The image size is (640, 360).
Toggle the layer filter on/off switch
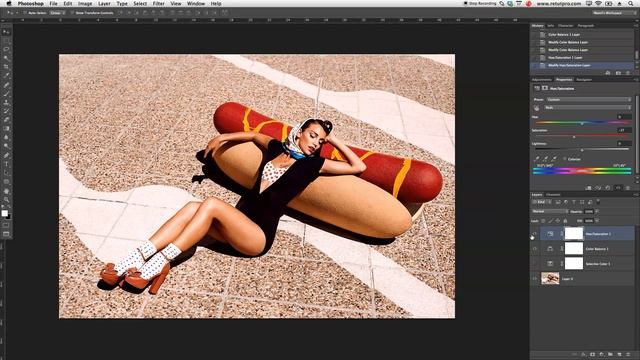point(598,201)
